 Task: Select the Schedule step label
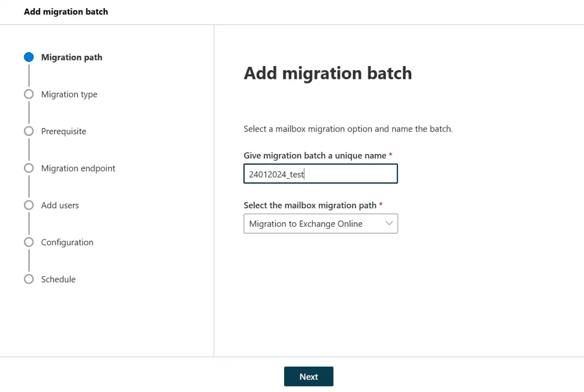point(58,279)
